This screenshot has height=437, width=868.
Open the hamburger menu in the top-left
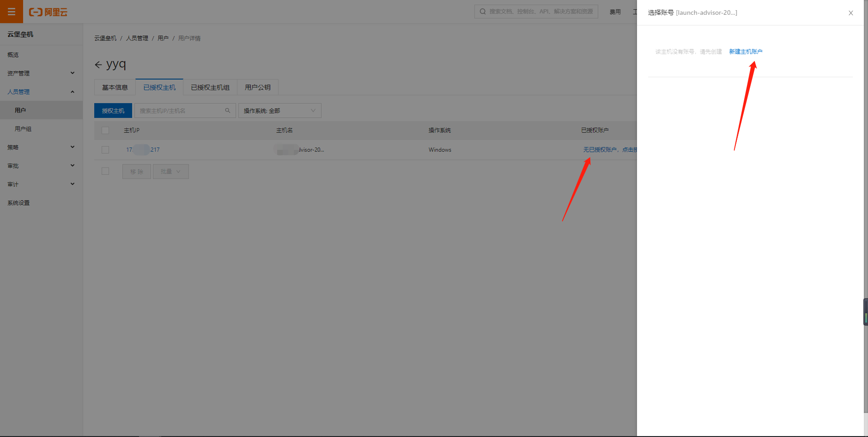[x=12, y=12]
